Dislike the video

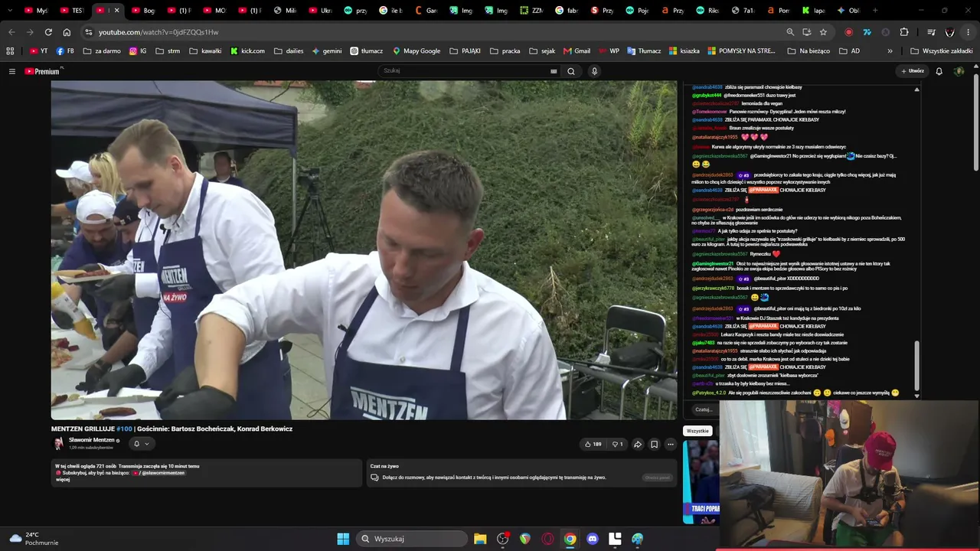click(x=617, y=444)
